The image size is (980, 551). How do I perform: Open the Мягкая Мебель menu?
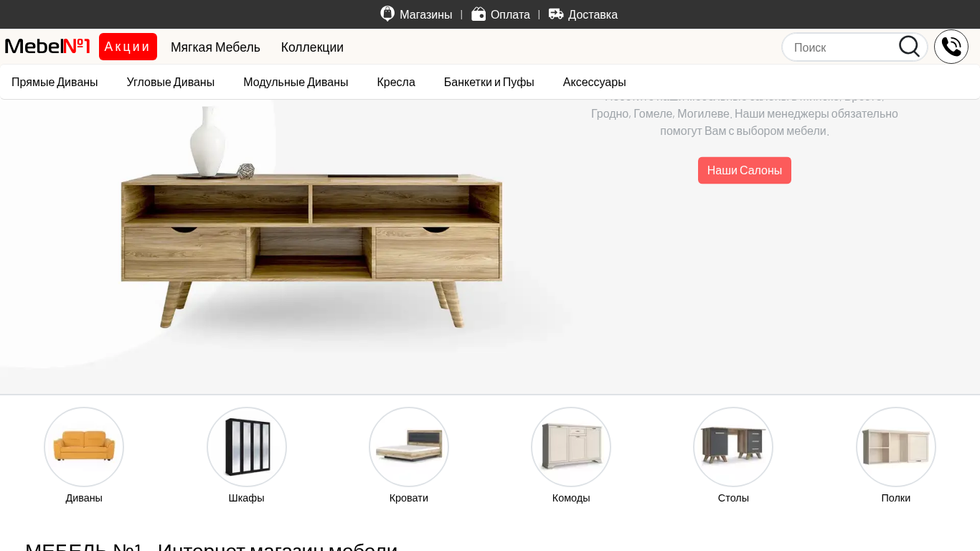tap(215, 47)
